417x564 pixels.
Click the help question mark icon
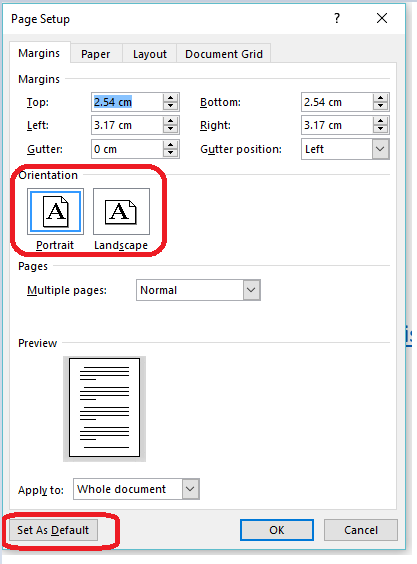pyautogui.click(x=337, y=18)
